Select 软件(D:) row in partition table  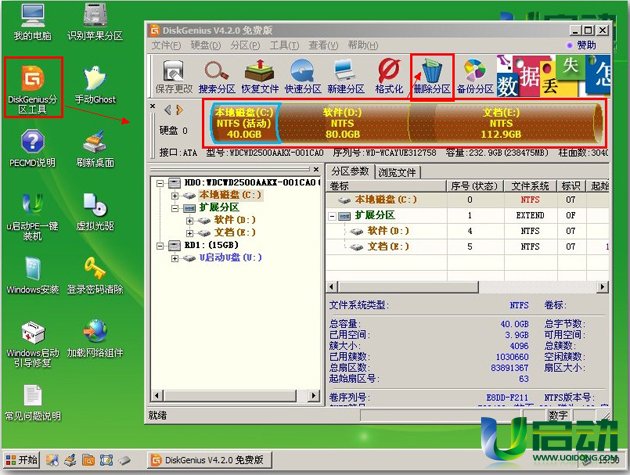tap(467, 231)
